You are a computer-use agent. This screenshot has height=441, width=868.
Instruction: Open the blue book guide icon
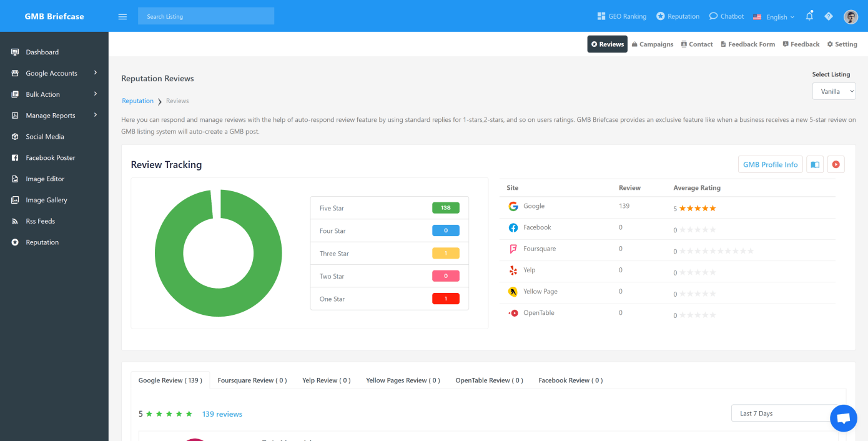tap(815, 164)
